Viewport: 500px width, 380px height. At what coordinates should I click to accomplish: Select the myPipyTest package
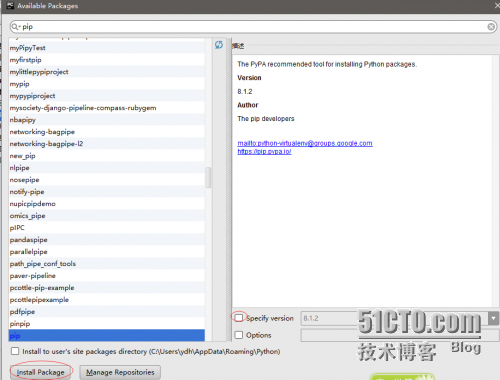click(x=107, y=48)
